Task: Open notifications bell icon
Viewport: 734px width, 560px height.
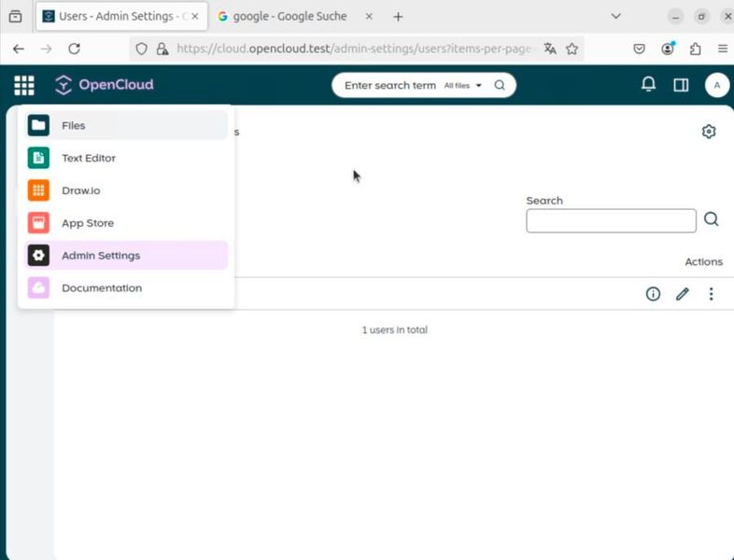Action: point(648,84)
